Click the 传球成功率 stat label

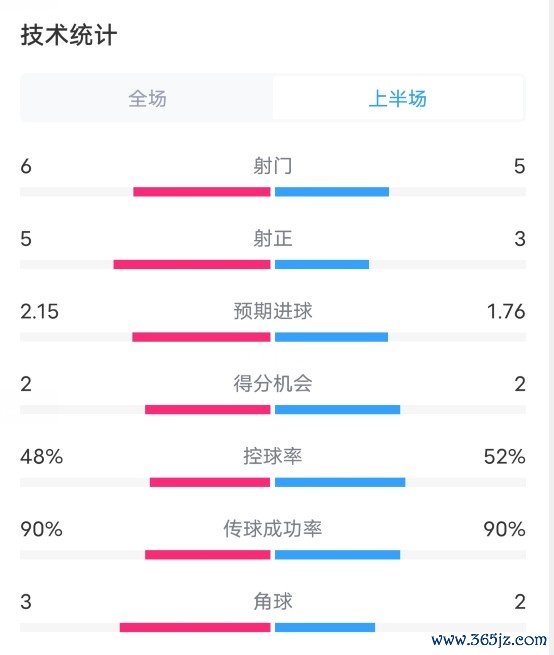pos(272,529)
